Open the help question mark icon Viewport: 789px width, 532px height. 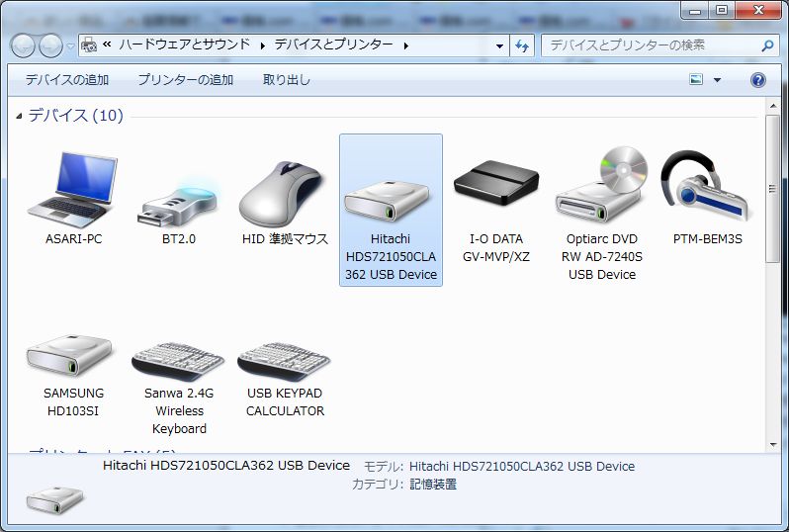point(757,80)
